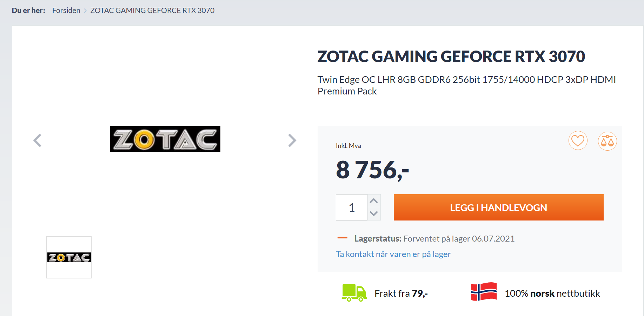Click breadcrumb separator arrow after Forsiden

(x=85, y=11)
